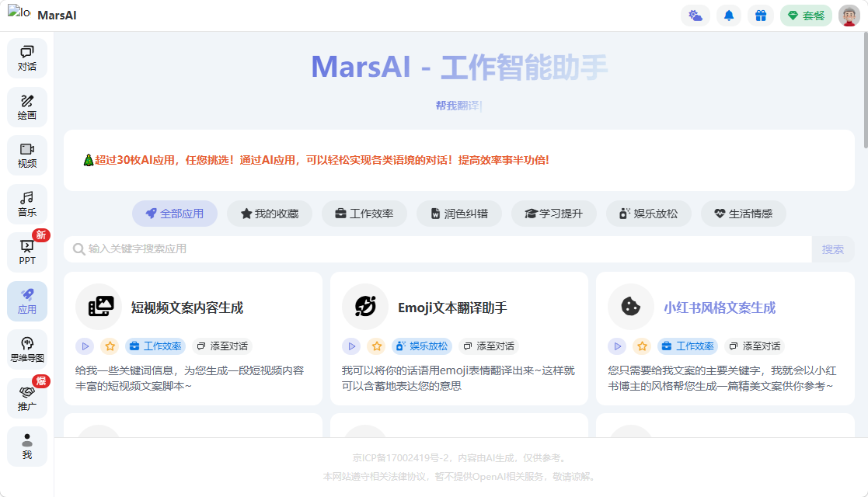Favorite 小红书风格文案生成 with the star
Screen dimensions: 868x497
(x=642, y=346)
